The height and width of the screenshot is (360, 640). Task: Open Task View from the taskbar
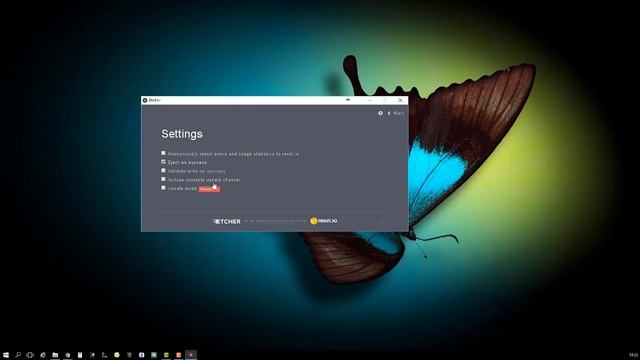[30, 355]
